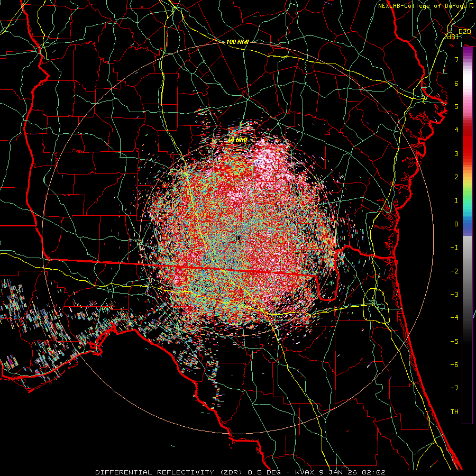Screen dimensions: 476x476
Task: Click the [dB] units label
Action: click(452, 37)
